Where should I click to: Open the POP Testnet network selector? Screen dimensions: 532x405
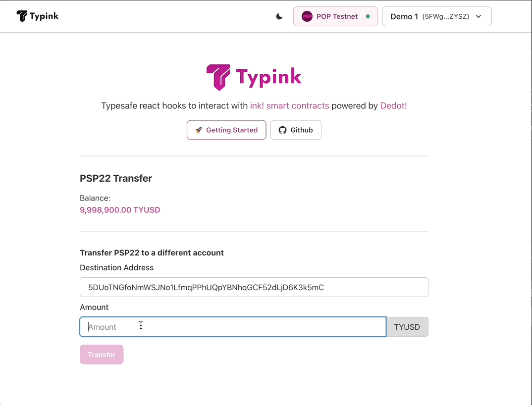click(x=337, y=16)
